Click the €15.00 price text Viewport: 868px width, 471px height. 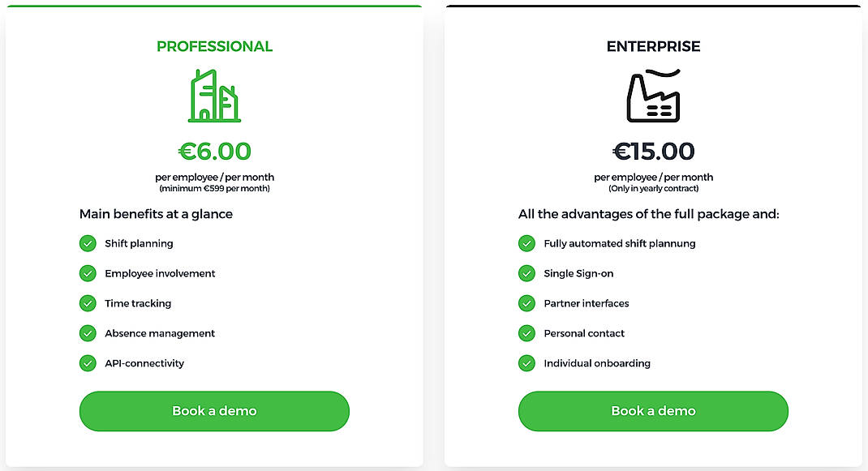click(653, 152)
